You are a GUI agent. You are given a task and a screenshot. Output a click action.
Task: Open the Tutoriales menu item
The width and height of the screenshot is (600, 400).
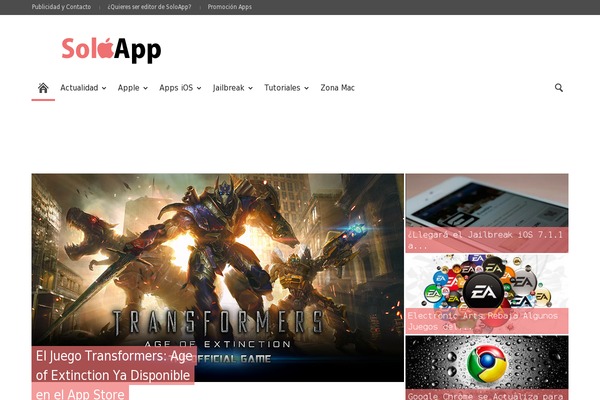(x=282, y=88)
